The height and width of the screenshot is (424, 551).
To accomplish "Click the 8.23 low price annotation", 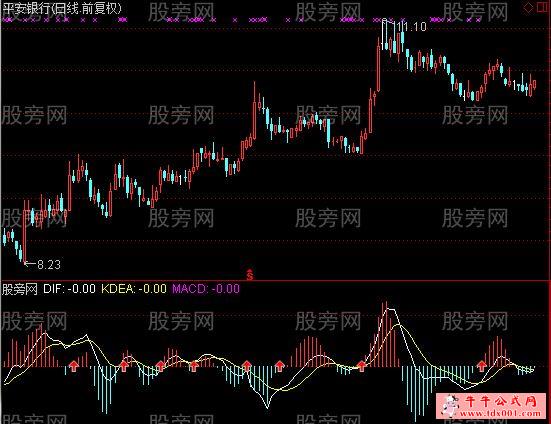I will coord(49,265).
